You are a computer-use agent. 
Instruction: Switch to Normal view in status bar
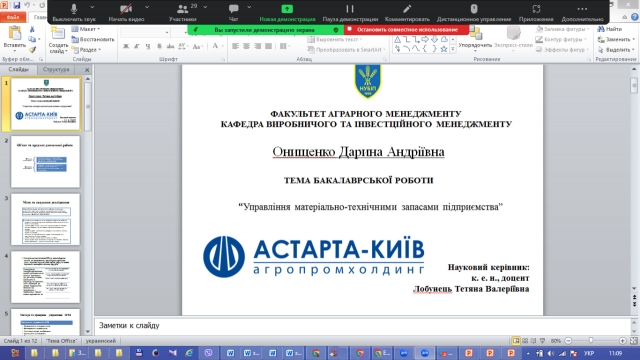(516, 340)
